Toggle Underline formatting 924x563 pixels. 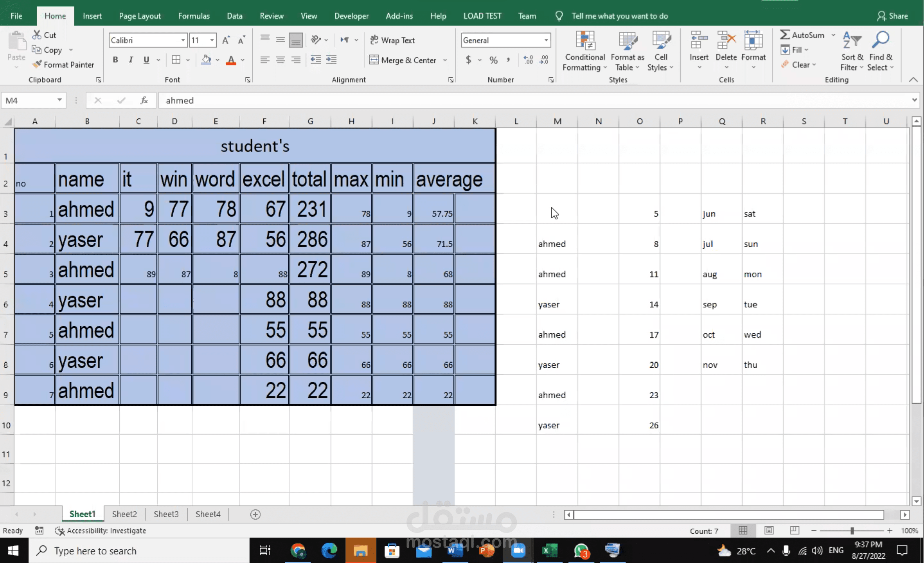pyautogui.click(x=146, y=60)
